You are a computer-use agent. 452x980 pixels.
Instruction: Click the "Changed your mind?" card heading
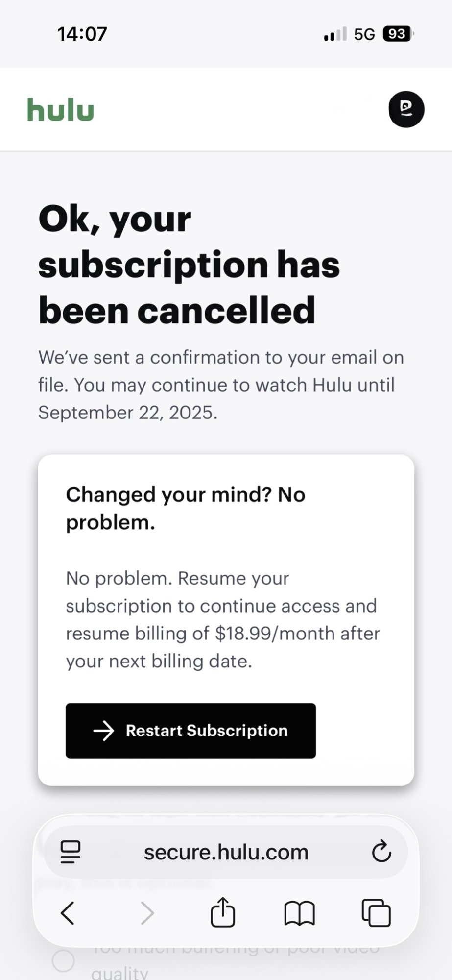[x=186, y=508]
